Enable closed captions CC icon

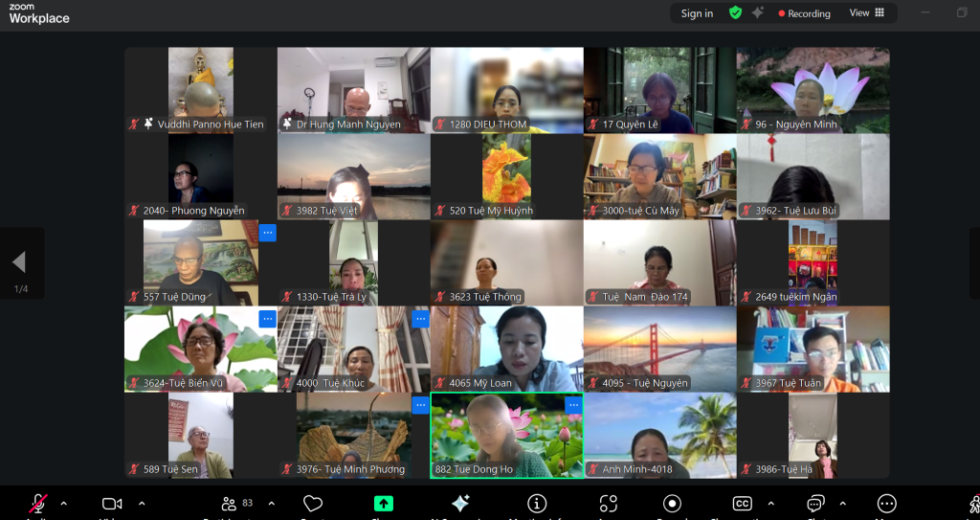point(742,504)
